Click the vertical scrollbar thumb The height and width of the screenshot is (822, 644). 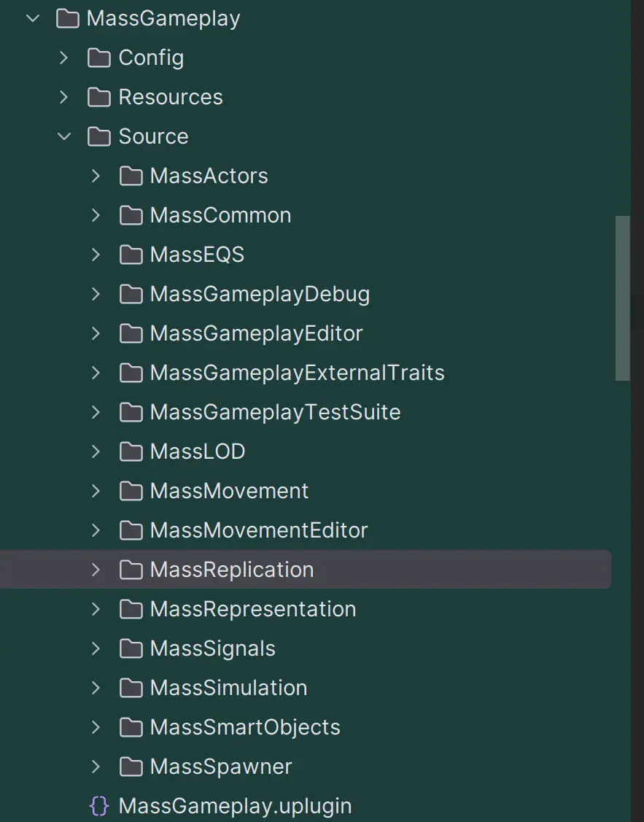(x=622, y=298)
